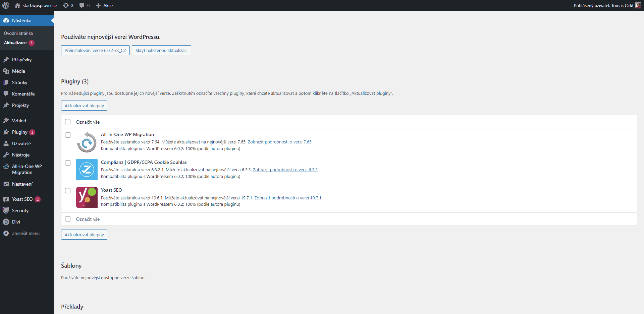The width and height of the screenshot is (644, 314).
Task: Click the Překlady heading
Action: (72, 307)
